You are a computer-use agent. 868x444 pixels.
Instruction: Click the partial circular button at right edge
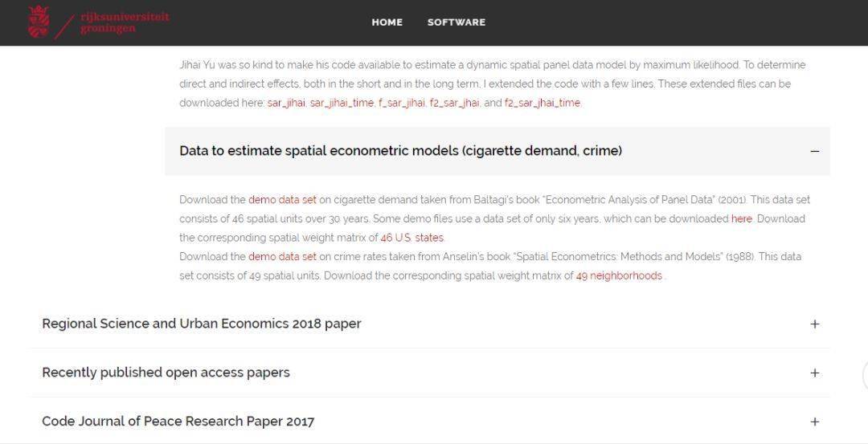pos(864,376)
